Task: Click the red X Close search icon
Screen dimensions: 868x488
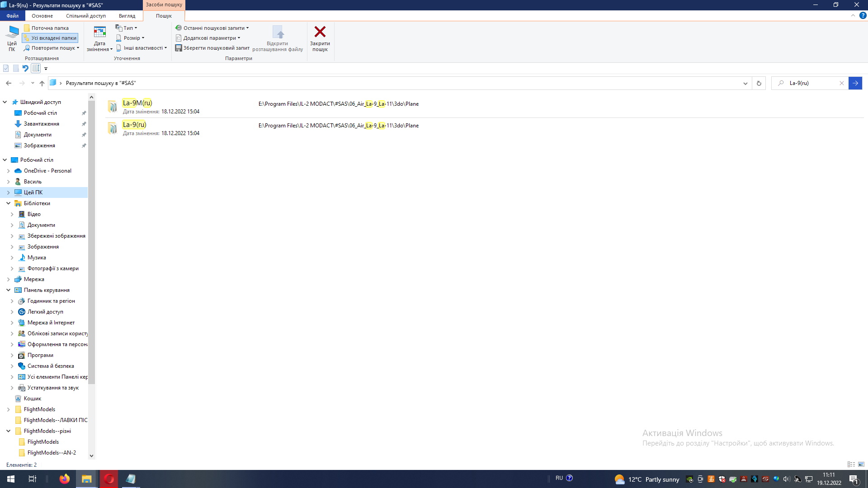Action: tap(320, 33)
